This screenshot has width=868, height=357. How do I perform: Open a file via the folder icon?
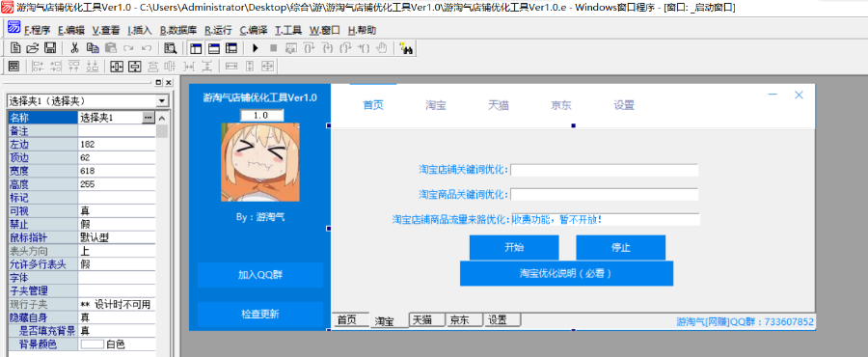33,48
